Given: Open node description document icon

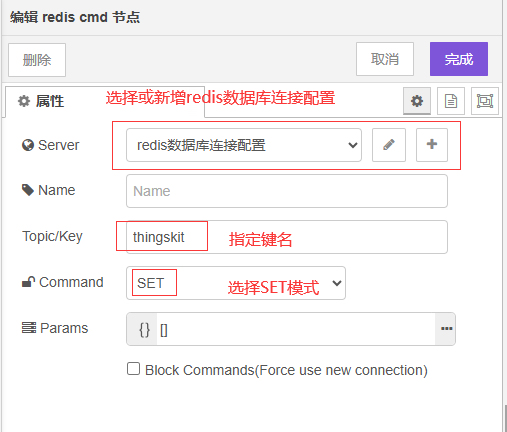Looking at the screenshot, I should pos(451,101).
